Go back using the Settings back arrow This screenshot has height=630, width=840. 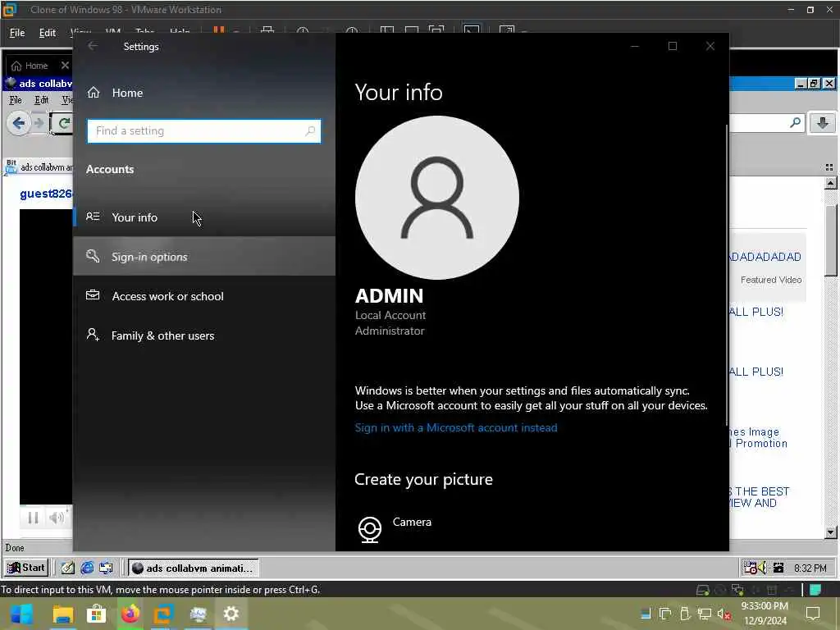point(93,46)
